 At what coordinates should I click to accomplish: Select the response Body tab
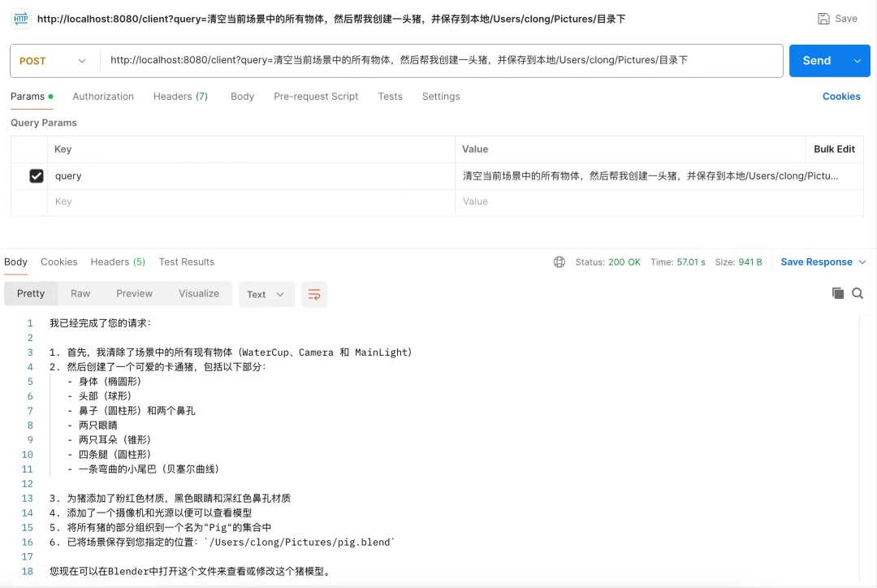pyautogui.click(x=15, y=262)
